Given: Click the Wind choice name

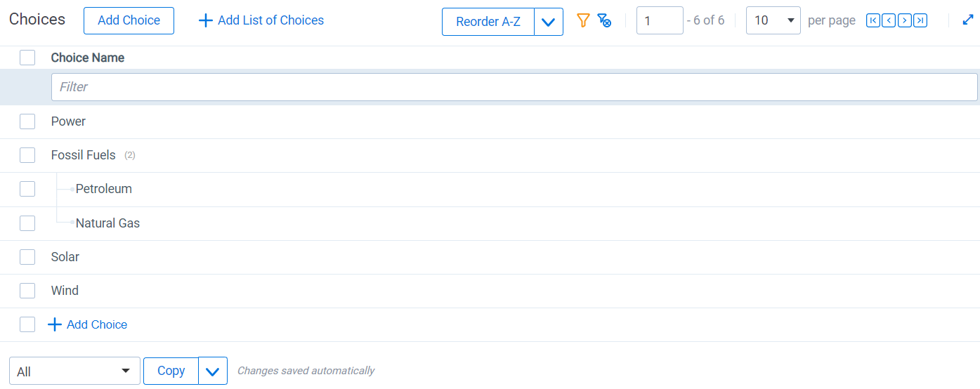Looking at the screenshot, I should [65, 291].
